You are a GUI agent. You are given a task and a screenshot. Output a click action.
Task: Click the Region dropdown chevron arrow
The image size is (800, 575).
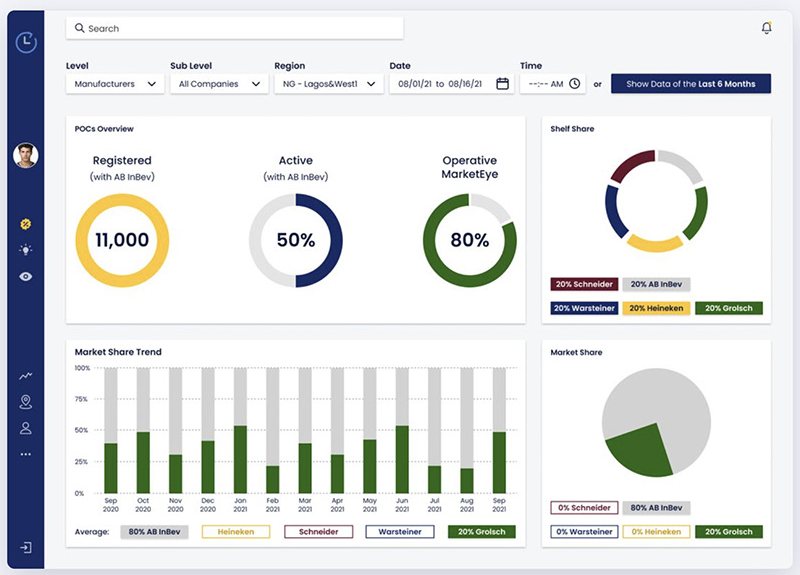pyautogui.click(x=371, y=84)
